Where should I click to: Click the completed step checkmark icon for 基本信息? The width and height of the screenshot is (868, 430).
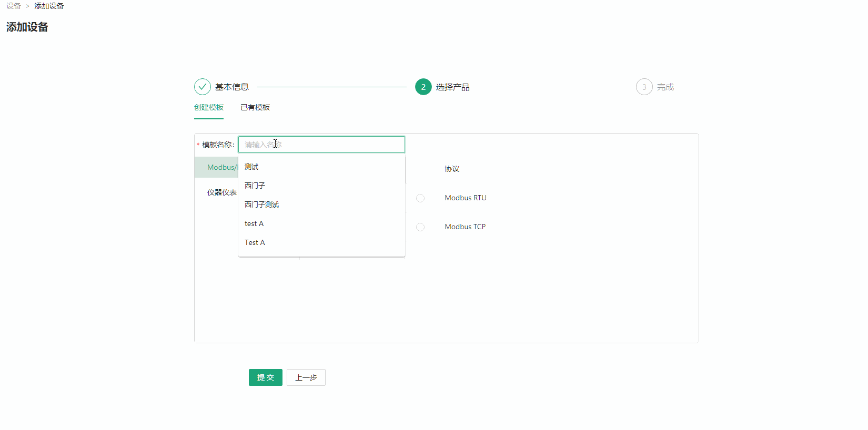tap(203, 87)
